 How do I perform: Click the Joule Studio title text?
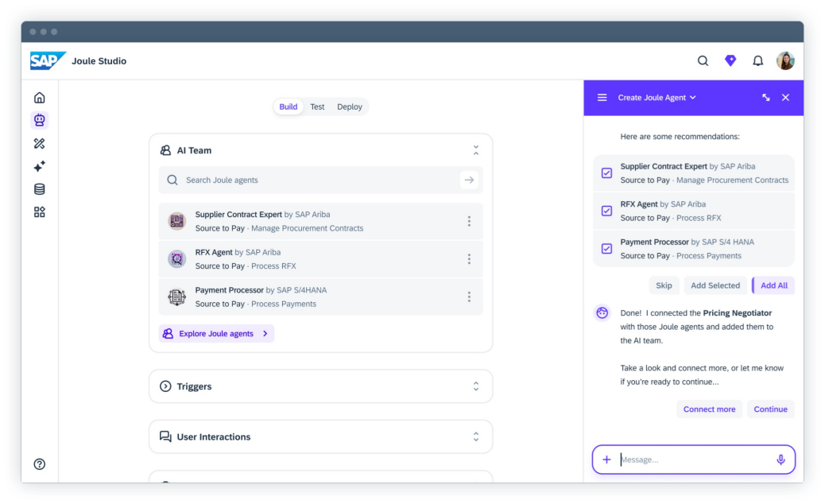click(99, 61)
